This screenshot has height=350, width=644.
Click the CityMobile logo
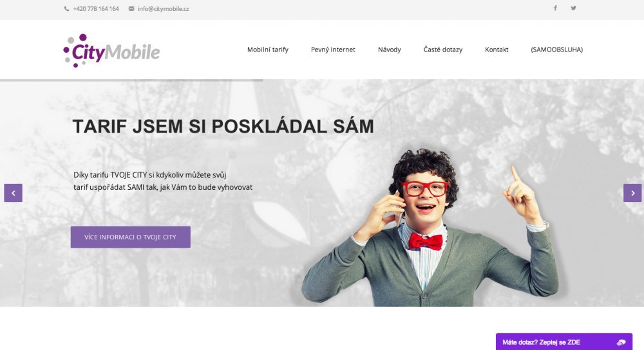click(x=111, y=50)
